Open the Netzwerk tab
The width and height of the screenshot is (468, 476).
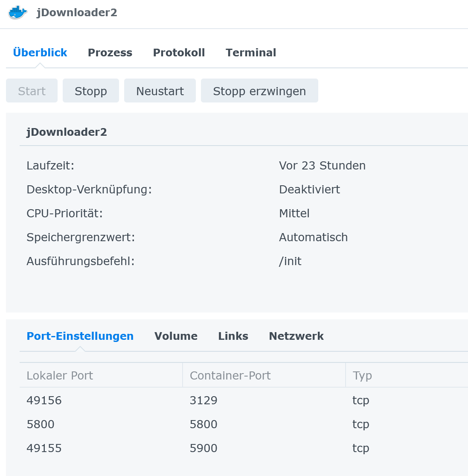tap(296, 336)
